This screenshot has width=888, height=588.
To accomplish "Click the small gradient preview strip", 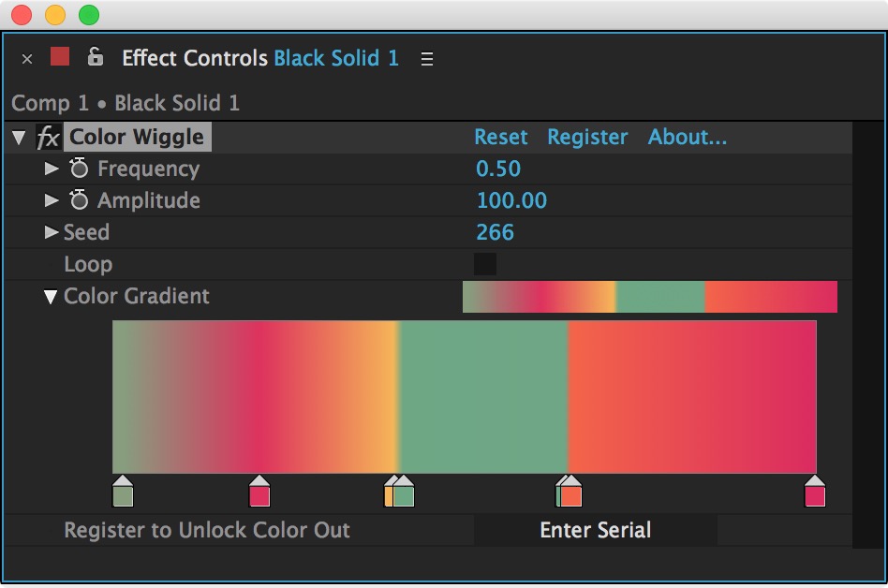I will tap(649, 297).
